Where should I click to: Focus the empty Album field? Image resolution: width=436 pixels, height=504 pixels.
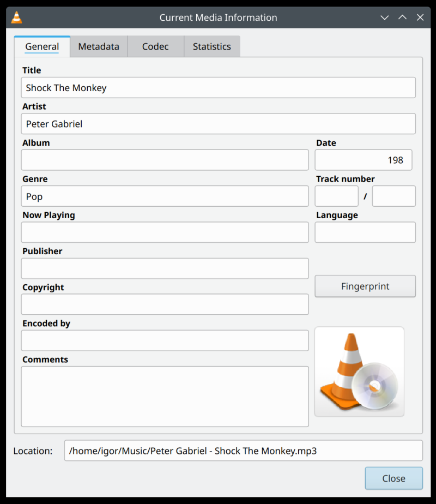point(165,160)
